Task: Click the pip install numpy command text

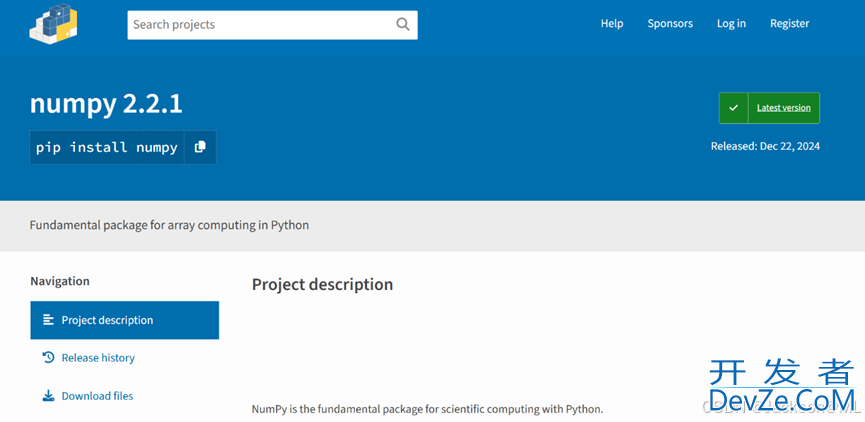Action: (x=106, y=147)
